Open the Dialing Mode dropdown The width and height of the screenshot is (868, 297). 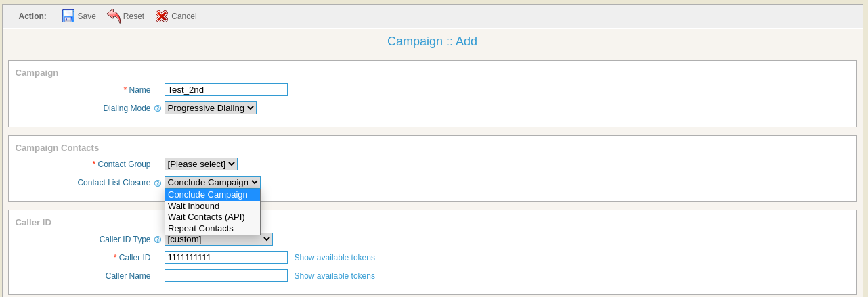tap(211, 108)
